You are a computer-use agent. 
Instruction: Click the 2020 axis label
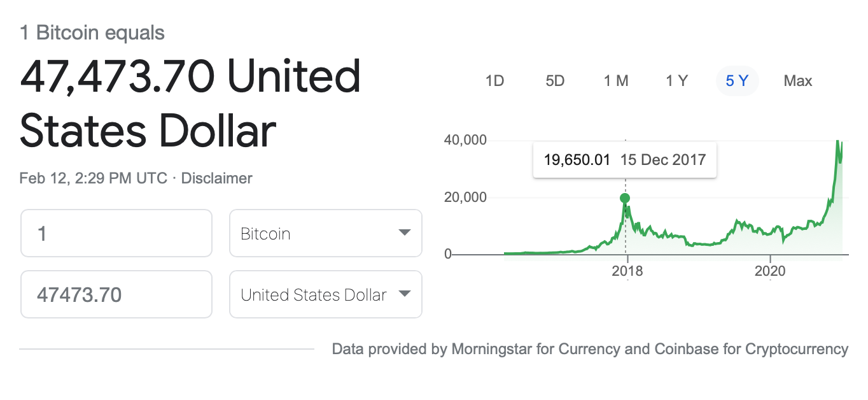coord(771,271)
